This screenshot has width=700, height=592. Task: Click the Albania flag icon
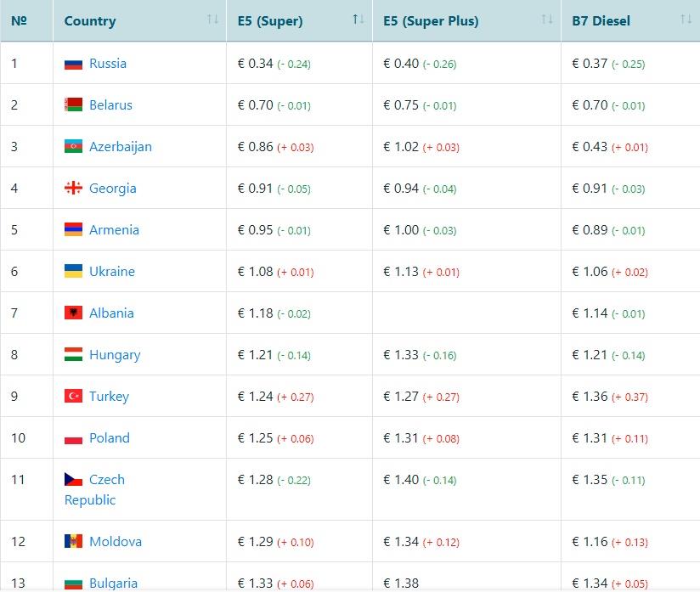tap(73, 313)
